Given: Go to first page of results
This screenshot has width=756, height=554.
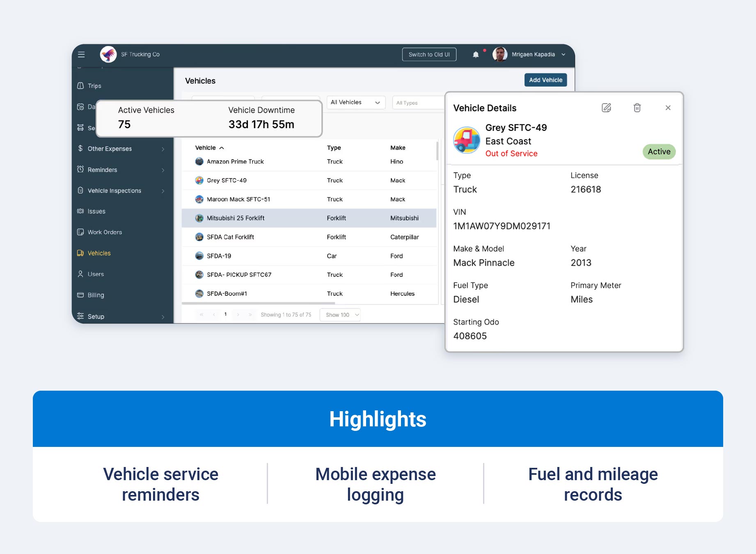Looking at the screenshot, I should (x=202, y=315).
